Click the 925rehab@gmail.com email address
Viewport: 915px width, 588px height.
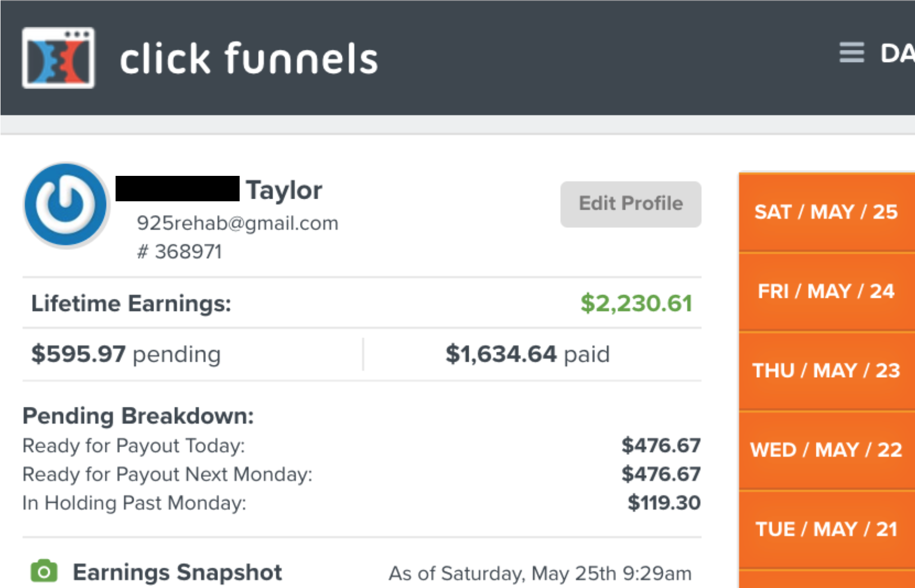click(237, 223)
